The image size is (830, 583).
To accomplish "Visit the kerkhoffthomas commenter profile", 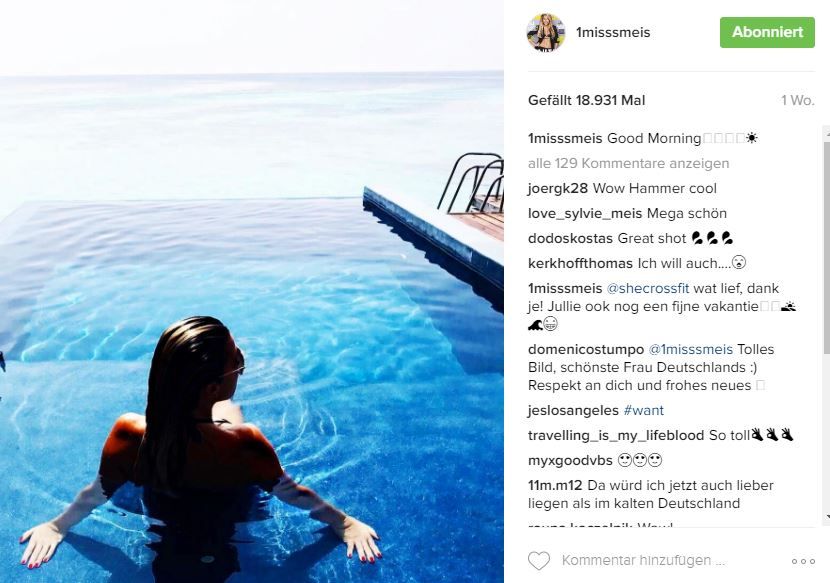I will (580, 263).
